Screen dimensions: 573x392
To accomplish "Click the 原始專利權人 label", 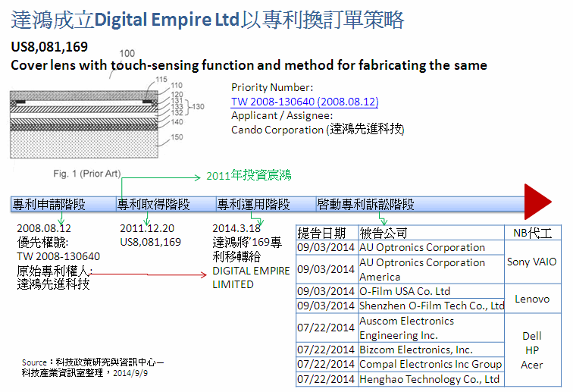I will point(55,271).
